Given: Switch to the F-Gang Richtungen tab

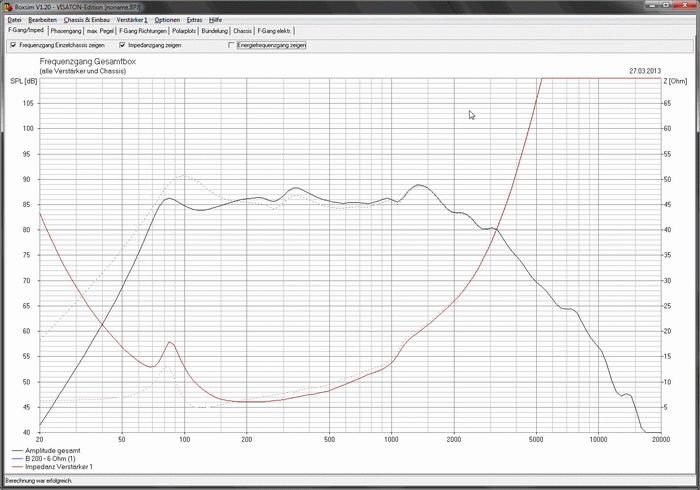Looking at the screenshot, I should coord(143,31).
